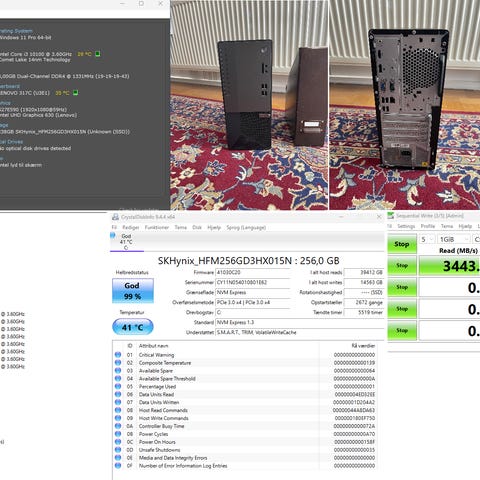Open the Sprog (Language) menu
This screenshot has height=480, width=480.
246,227
